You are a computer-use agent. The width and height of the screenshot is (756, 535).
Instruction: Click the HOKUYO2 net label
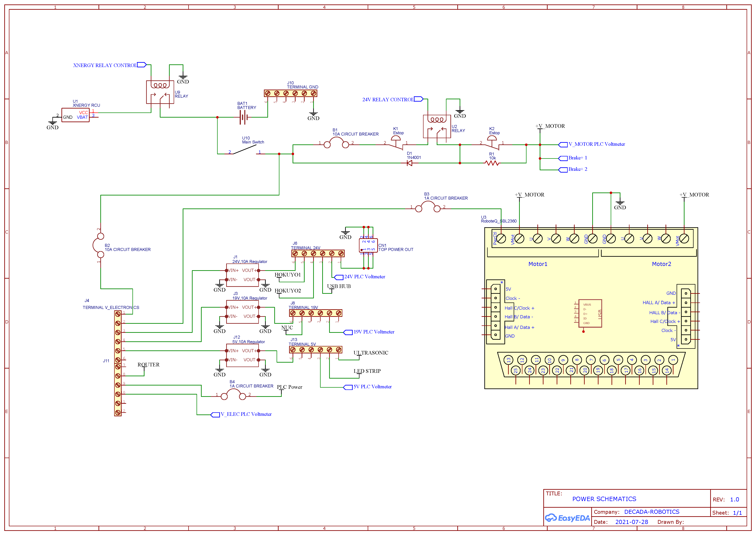[x=288, y=291]
